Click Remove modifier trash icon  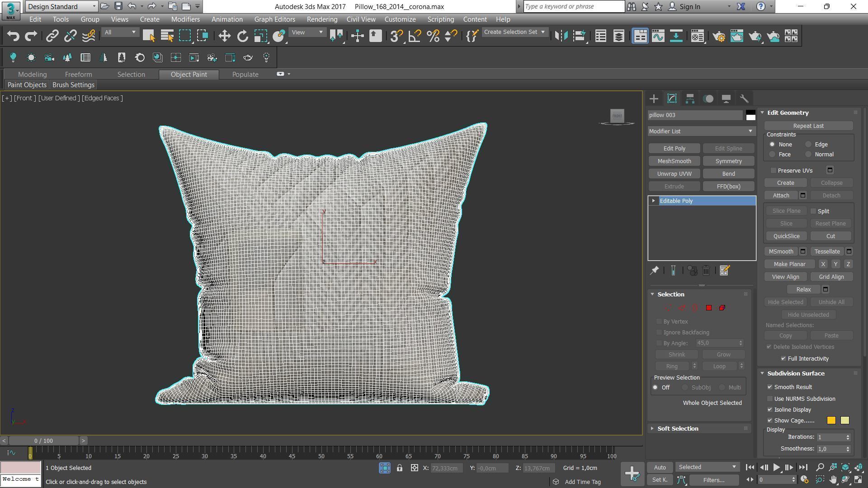click(706, 271)
